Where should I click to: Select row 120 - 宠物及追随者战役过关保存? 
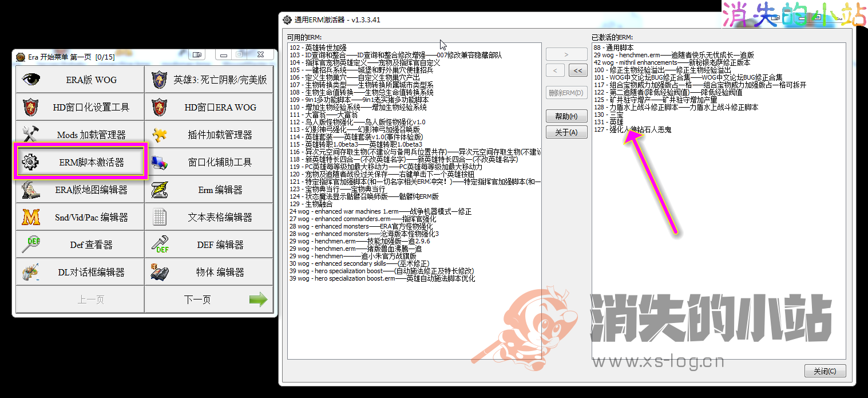pyautogui.click(x=415, y=174)
